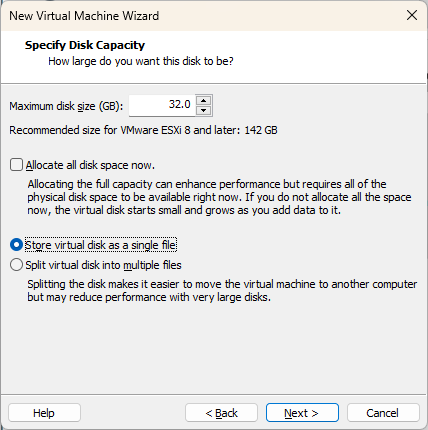Go to the previous step with Back
428x430 pixels.
[x=221, y=413]
